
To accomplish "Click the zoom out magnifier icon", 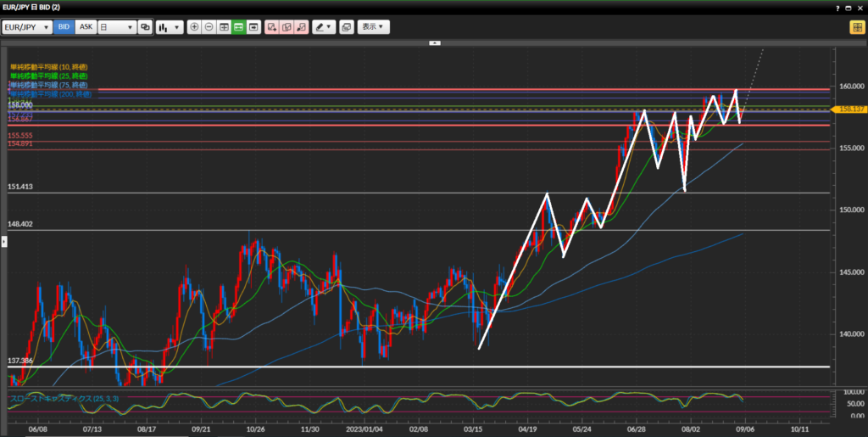I will pyautogui.click(x=209, y=27).
